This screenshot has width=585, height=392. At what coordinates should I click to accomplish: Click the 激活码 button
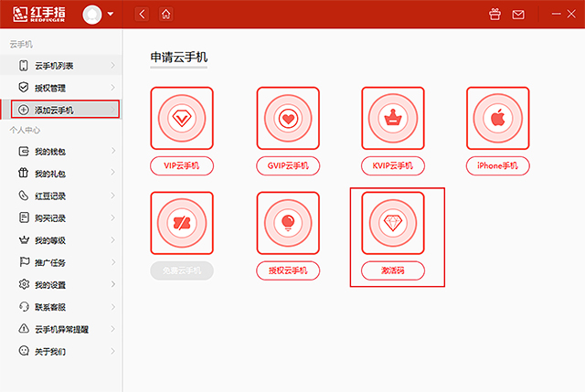tap(393, 270)
